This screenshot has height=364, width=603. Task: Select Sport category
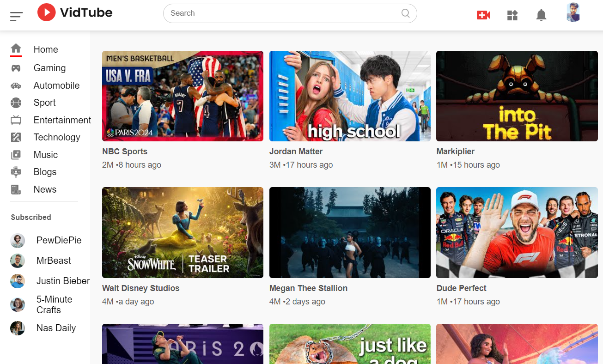pos(44,103)
